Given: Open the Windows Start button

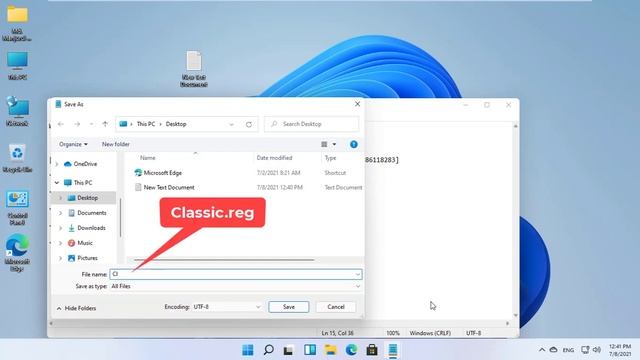Looking at the screenshot, I should (248, 350).
